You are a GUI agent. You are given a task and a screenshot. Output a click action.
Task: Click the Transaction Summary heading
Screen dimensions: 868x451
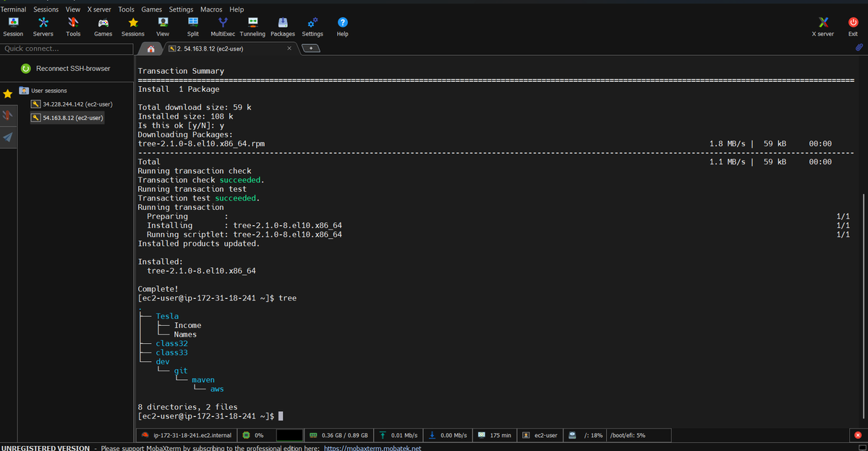click(181, 71)
